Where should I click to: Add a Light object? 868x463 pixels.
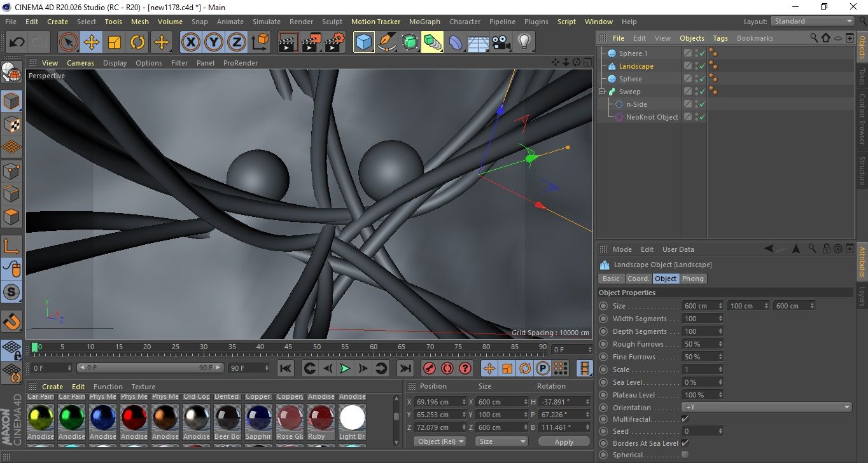[524, 43]
